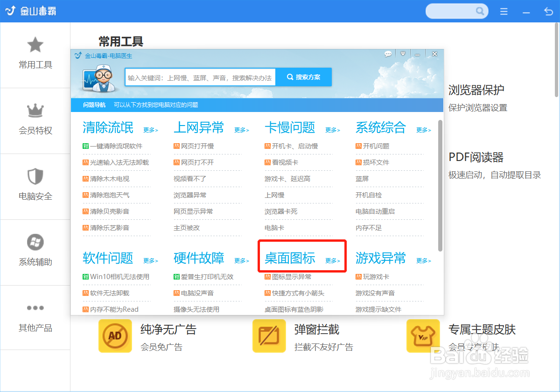Select 网页打不开 entry

pyautogui.click(x=197, y=162)
